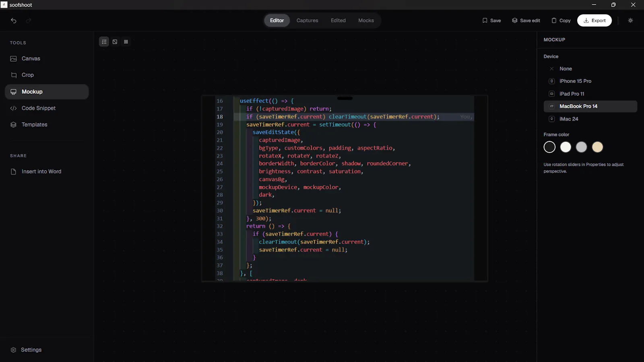The height and width of the screenshot is (362, 644).
Task: Select the Mockup tool
Action: [47, 92]
